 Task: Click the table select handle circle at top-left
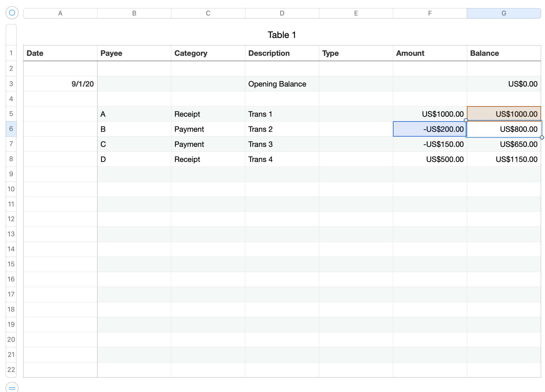(x=12, y=13)
